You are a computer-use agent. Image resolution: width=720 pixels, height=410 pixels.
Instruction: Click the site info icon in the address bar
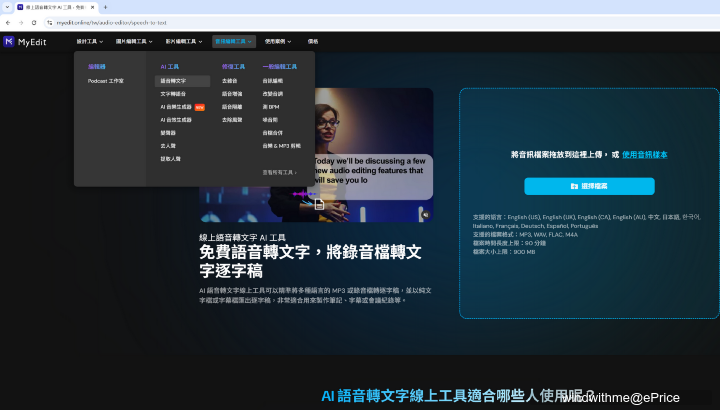point(49,21)
